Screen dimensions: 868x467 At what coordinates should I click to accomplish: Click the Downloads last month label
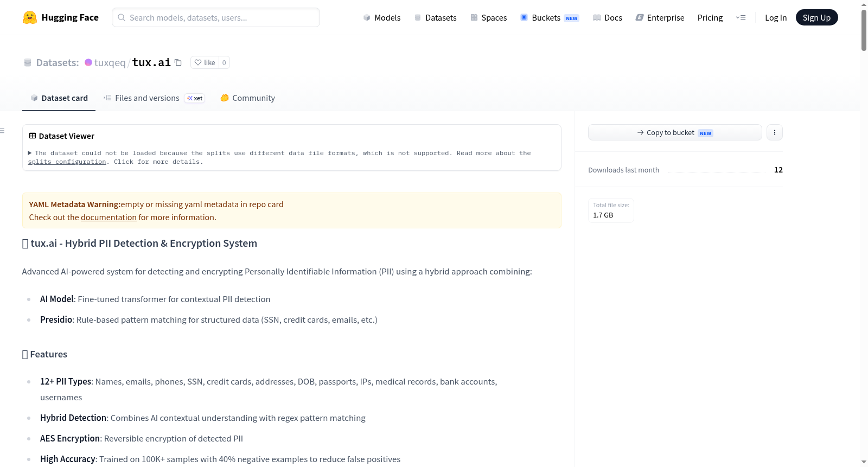click(x=624, y=170)
